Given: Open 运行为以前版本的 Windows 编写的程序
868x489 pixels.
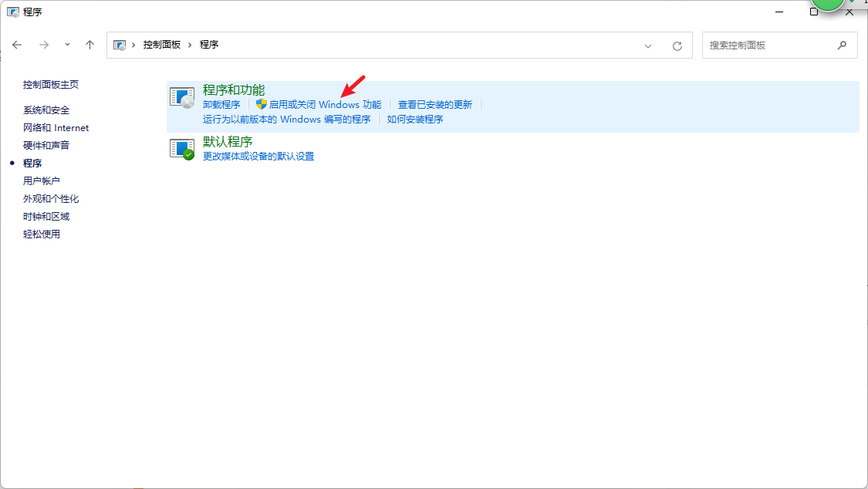Looking at the screenshot, I should point(287,120).
